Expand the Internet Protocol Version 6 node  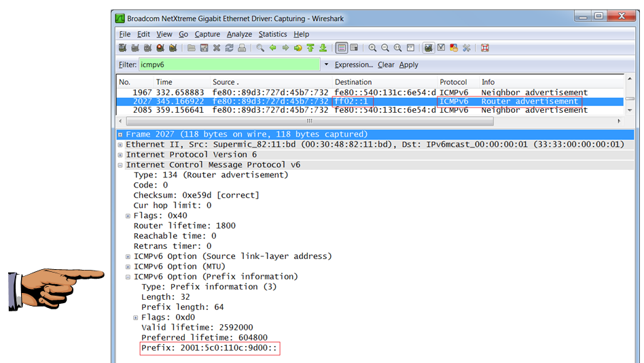tap(120, 155)
